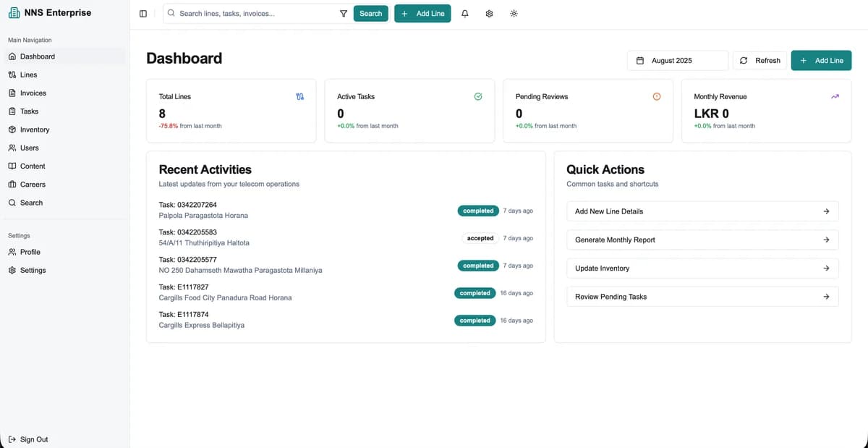Click the Pending Reviews alert icon
Image resolution: width=868 pixels, height=448 pixels.
(657, 96)
